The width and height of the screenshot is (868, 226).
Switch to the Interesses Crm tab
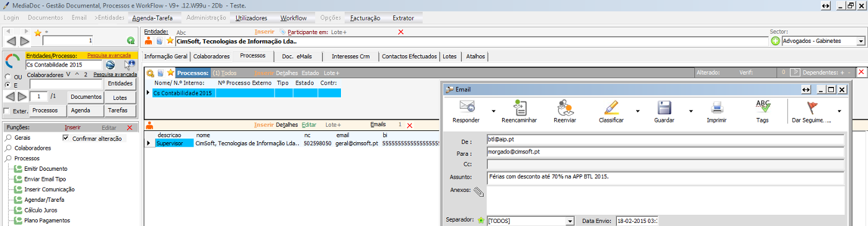coord(350,56)
